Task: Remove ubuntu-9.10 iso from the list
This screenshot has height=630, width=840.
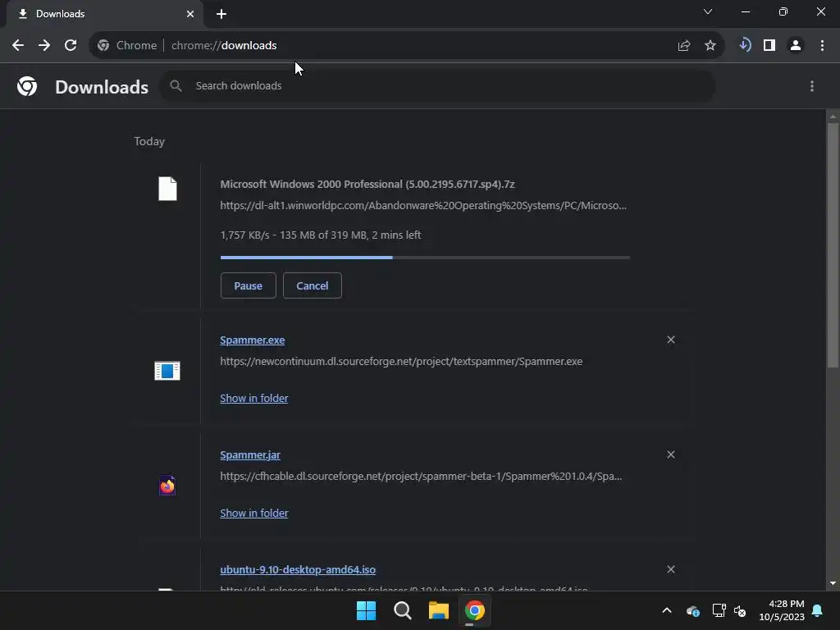Action: [x=671, y=569]
